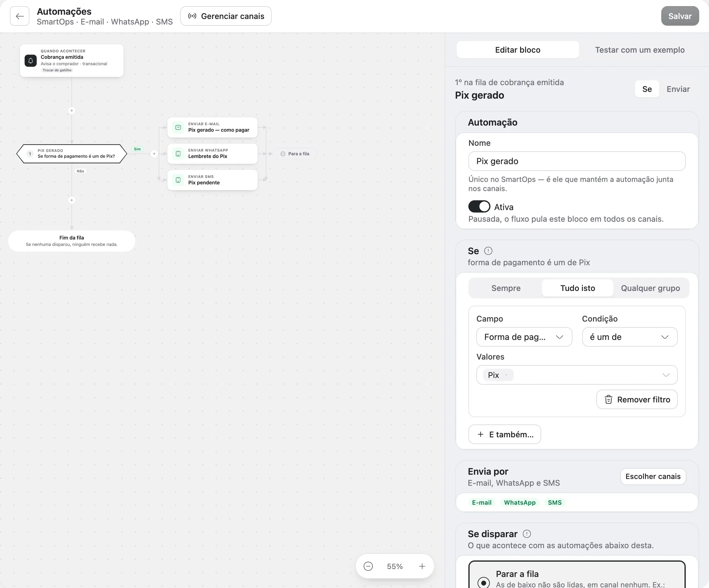
Task: Expand the Valores dropdown
Action: (x=666, y=375)
